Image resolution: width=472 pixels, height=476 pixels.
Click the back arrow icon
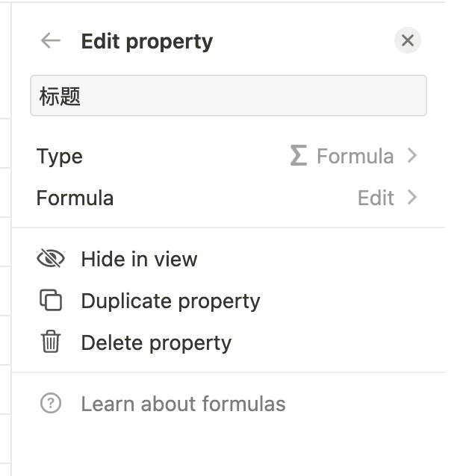(51, 41)
